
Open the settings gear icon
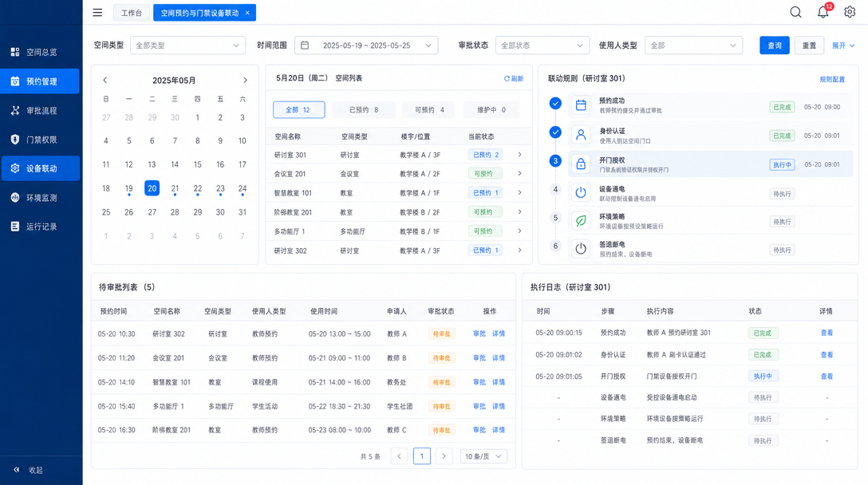[850, 12]
